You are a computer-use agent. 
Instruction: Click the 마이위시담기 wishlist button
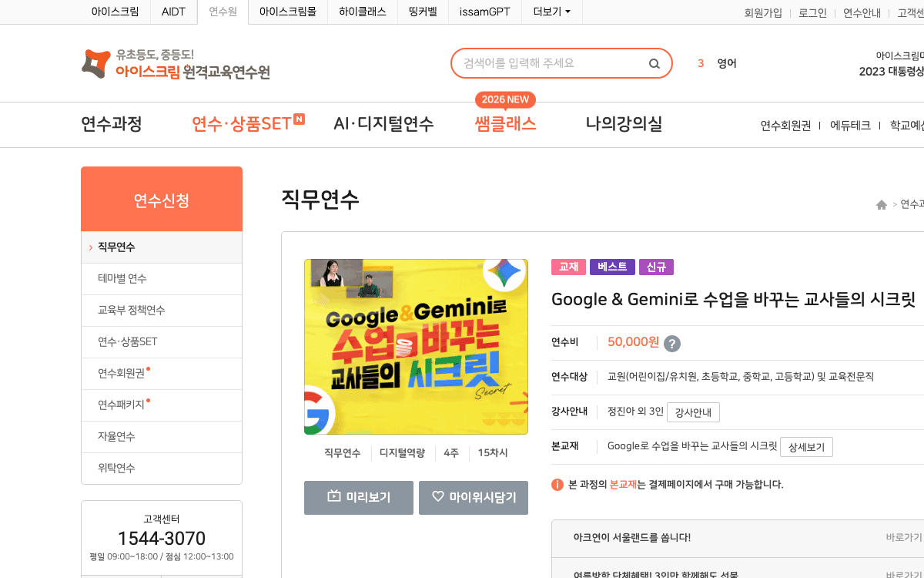point(474,497)
